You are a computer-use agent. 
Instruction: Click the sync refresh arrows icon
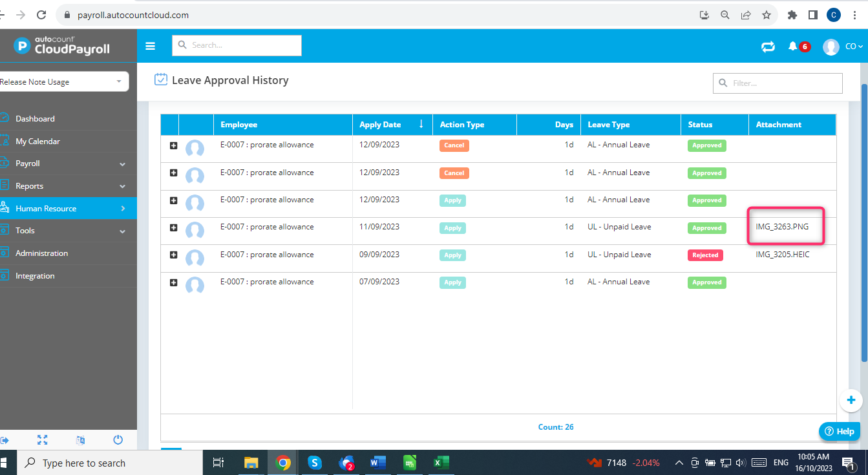point(768,47)
